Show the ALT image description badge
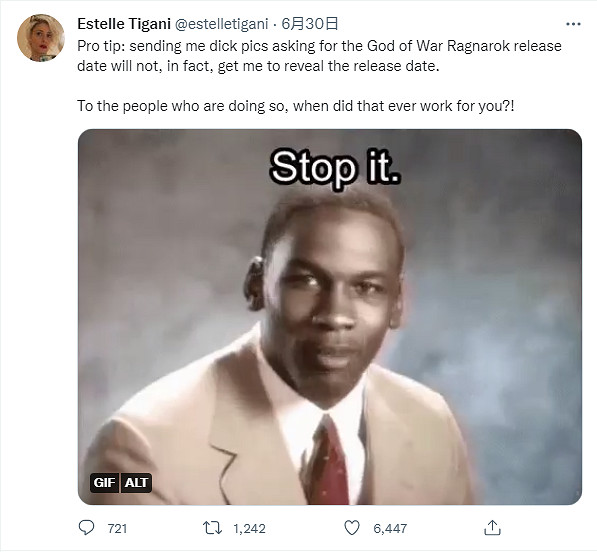 pyautogui.click(x=136, y=483)
